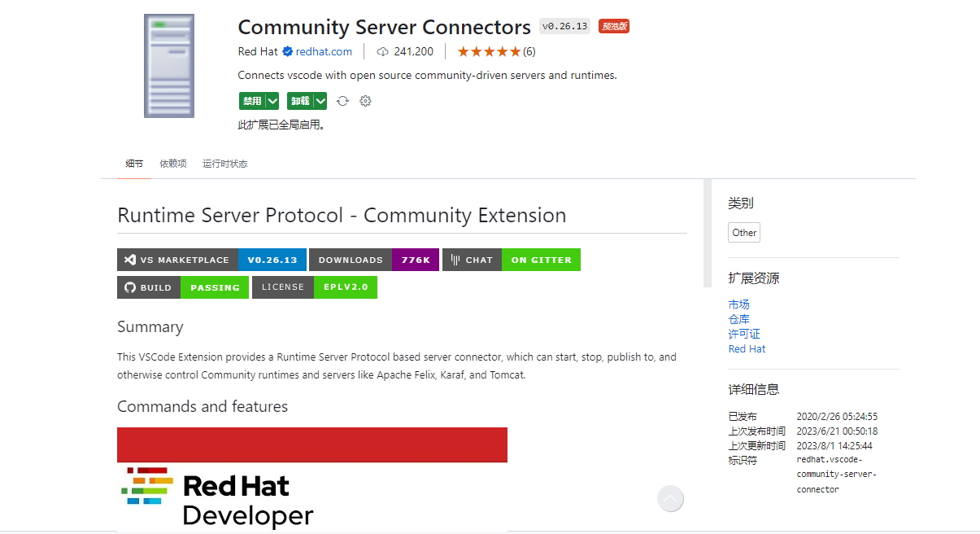Switch to the 依赖项 tab

173,164
